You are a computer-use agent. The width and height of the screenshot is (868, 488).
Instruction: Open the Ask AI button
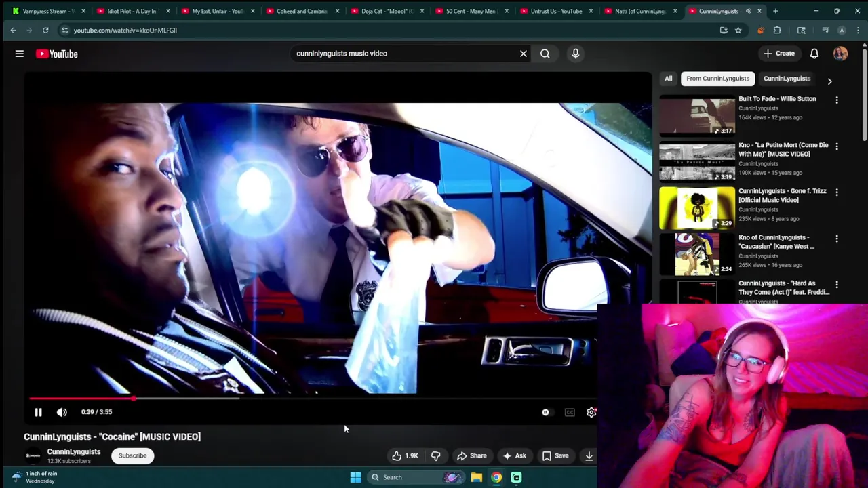point(514,455)
